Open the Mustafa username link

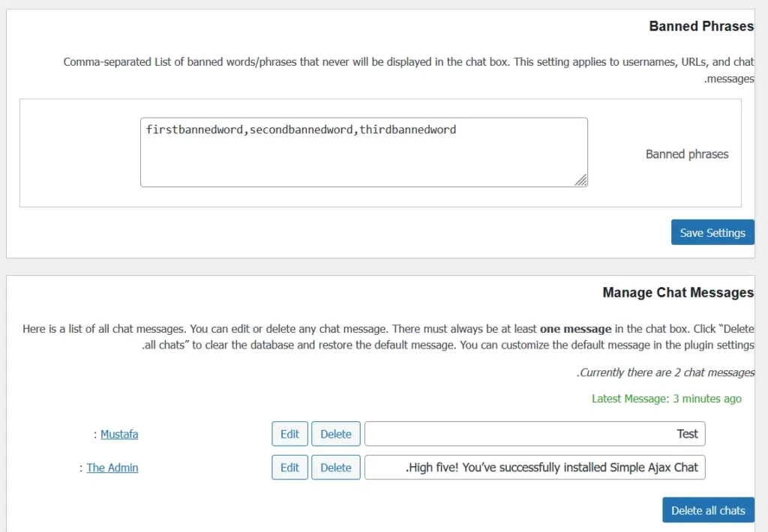(x=119, y=434)
